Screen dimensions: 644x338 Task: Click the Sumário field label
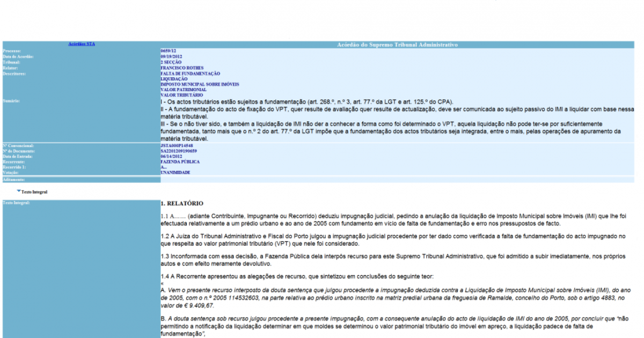tap(11, 101)
